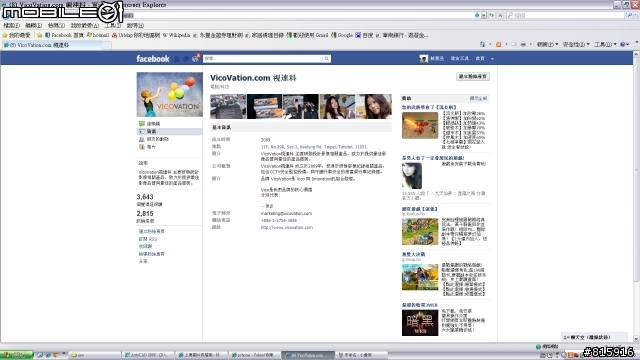Click the refresh icon beside address bar
Viewport: 640px width, 360px height.
click(x=492, y=15)
